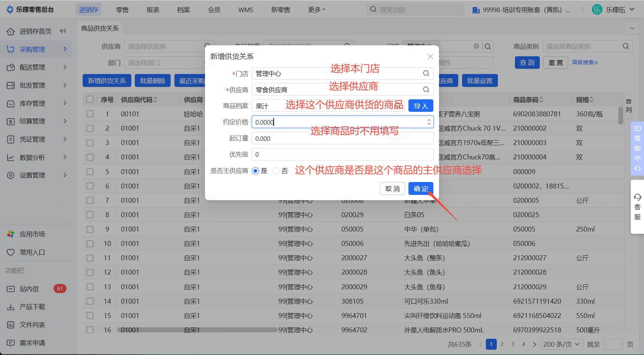Click the 起订量 input field
The height and width of the screenshot is (355, 644).
(x=343, y=138)
